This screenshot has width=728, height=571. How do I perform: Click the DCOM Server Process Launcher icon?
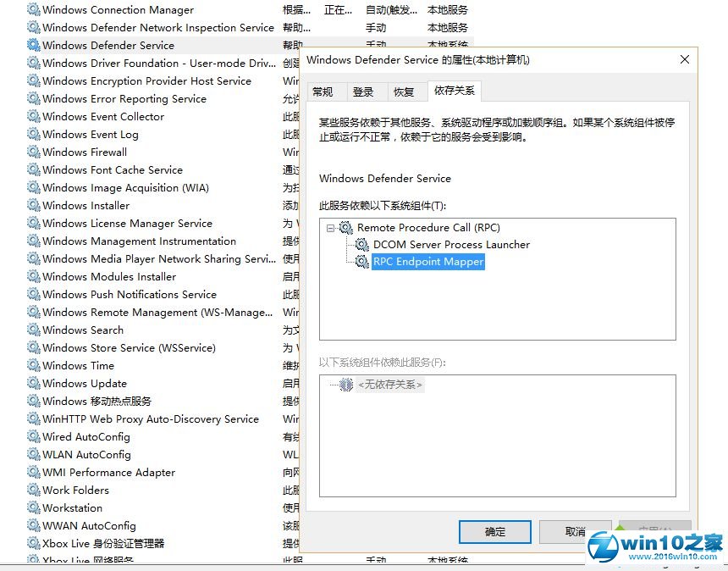pyautogui.click(x=361, y=245)
